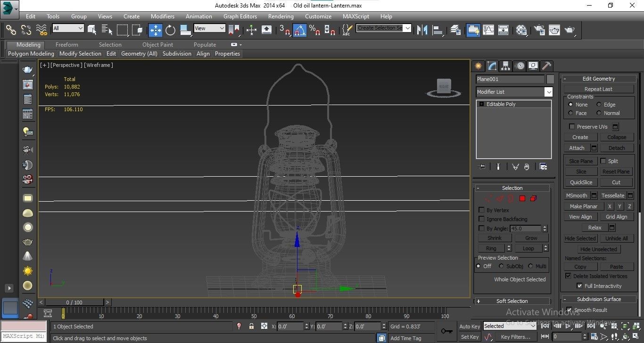This screenshot has width=644, height=343.
Task: Toggle the Percent Snap icon
Action: [315, 30]
